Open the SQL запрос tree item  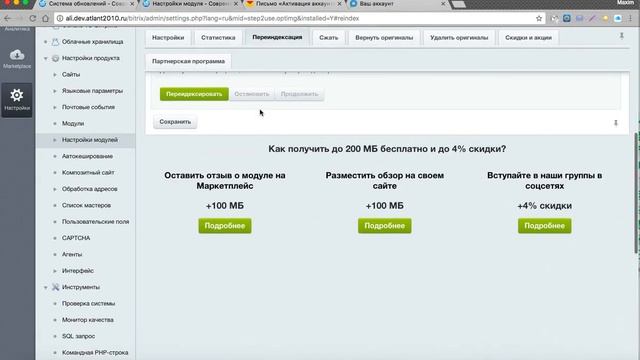pyautogui.click(x=78, y=336)
